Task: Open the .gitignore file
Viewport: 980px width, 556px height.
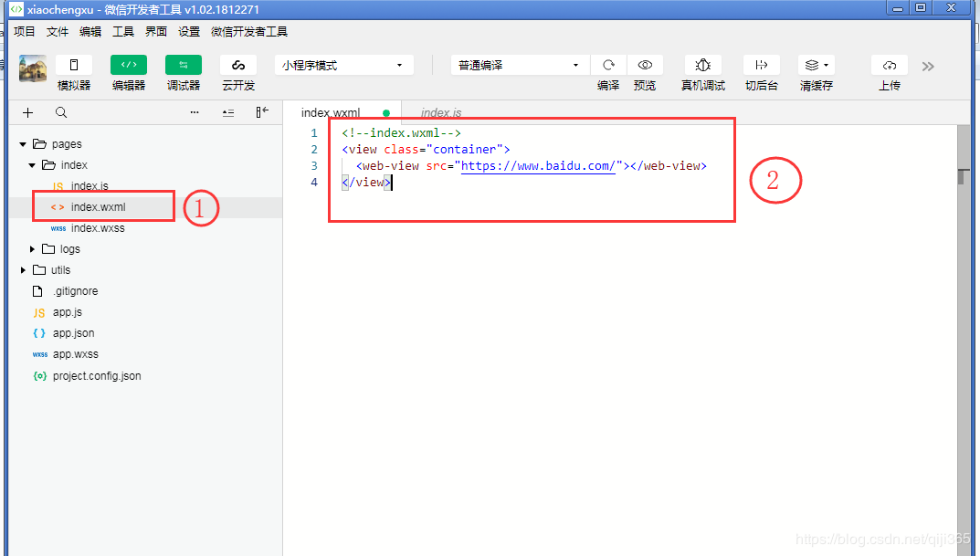Action: [x=75, y=291]
